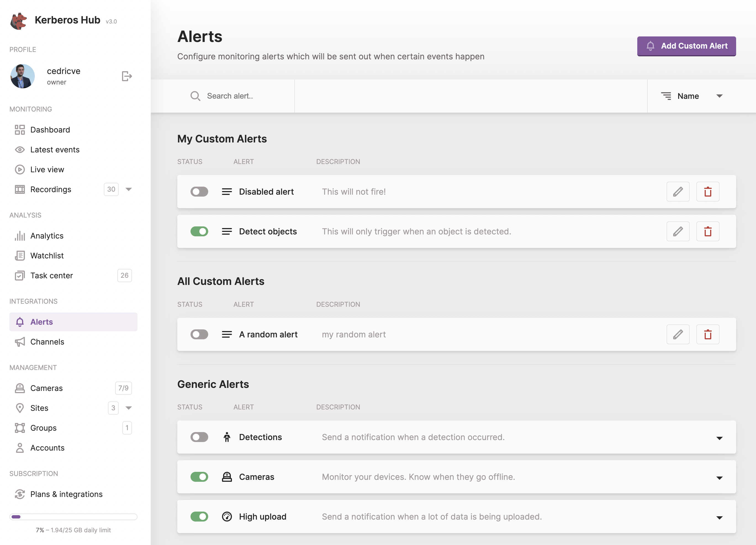
Task: Open Plans & integrations under Subscription
Action: coord(66,494)
